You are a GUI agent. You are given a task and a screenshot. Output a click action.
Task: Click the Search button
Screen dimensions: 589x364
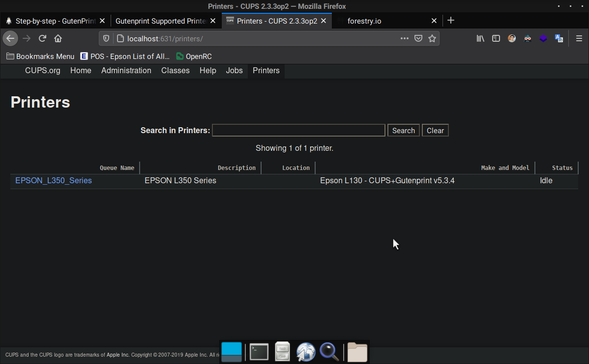point(404,130)
